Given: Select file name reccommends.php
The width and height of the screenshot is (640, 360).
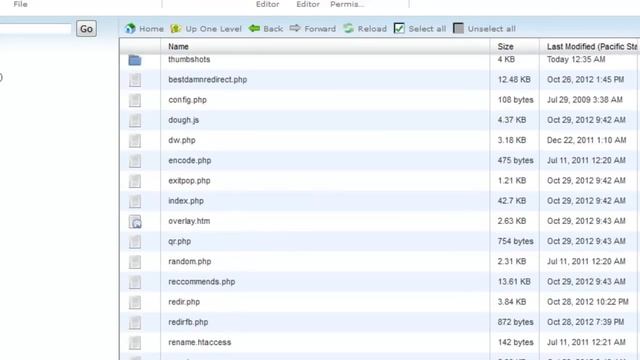Looking at the screenshot, I should [202, 282].
